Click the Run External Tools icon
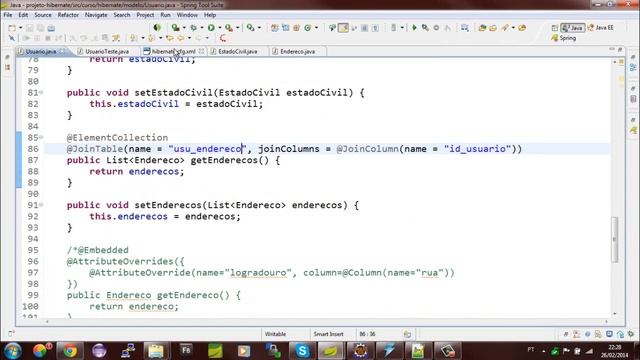 229,28
